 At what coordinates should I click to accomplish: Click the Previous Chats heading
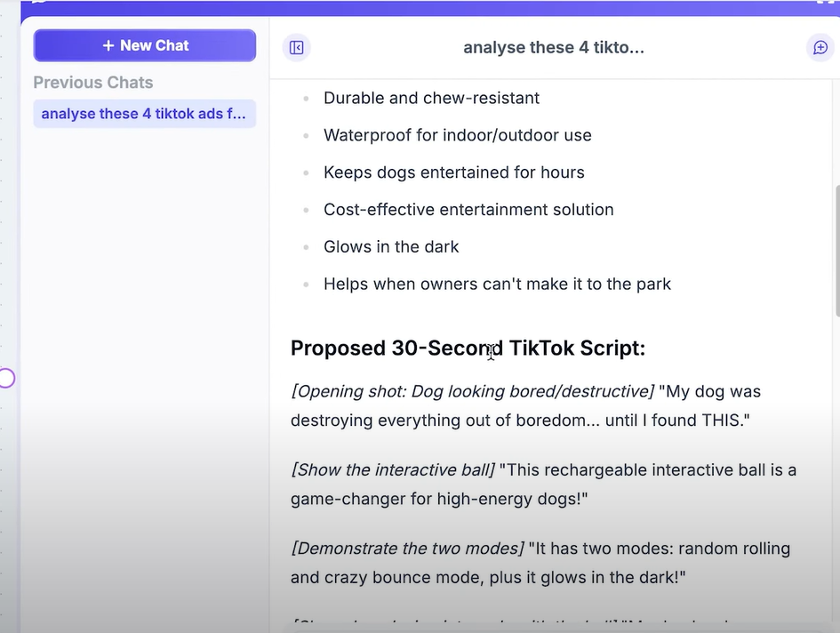pos(93,83)
